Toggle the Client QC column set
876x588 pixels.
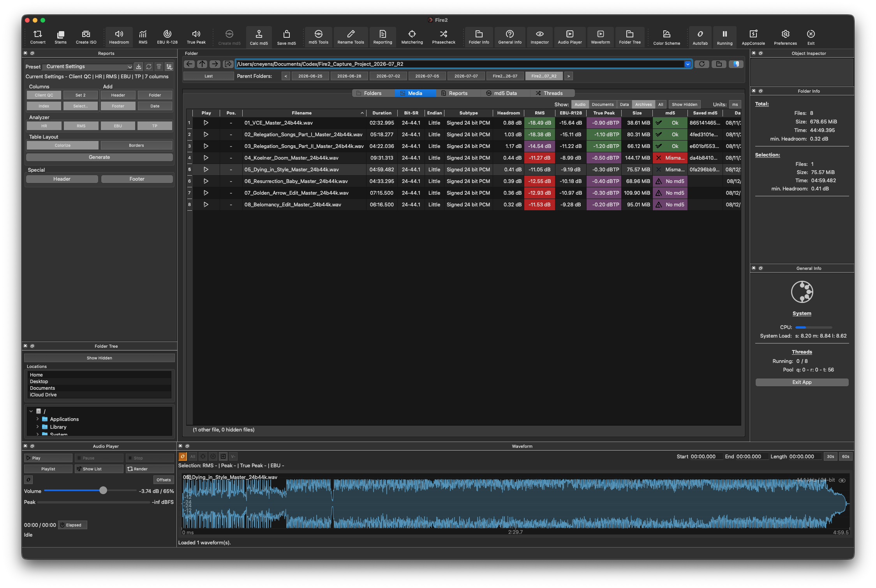[x=44, y=95]
